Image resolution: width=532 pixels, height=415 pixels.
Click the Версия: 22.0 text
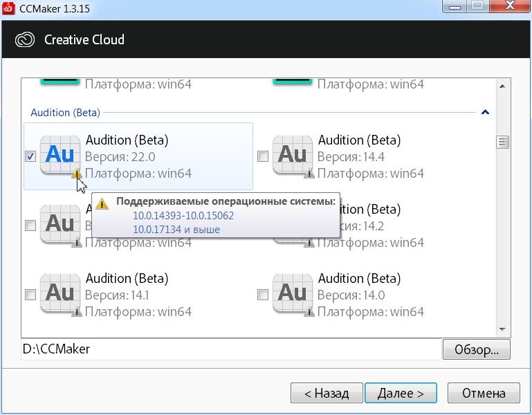(x=120, y=157)
